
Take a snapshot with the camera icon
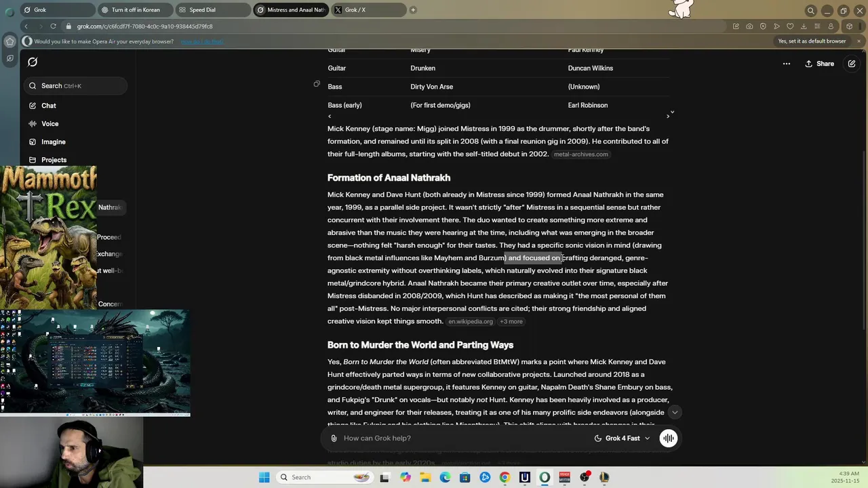(749, 26)
